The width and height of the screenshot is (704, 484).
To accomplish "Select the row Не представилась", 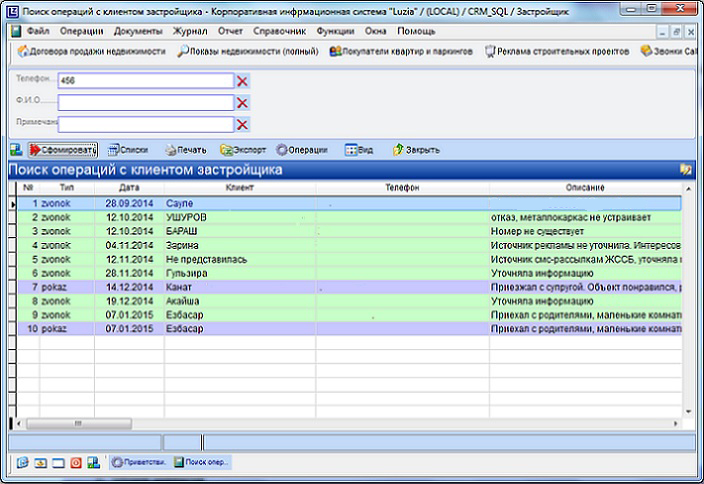I will [x=349, y=259].
